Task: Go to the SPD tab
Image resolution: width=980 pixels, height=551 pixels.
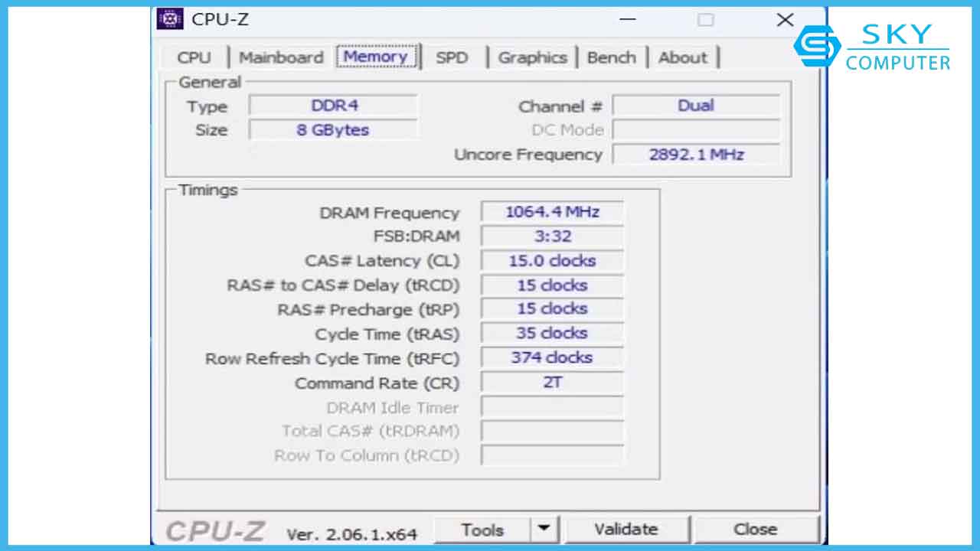Action: point(452,57)
